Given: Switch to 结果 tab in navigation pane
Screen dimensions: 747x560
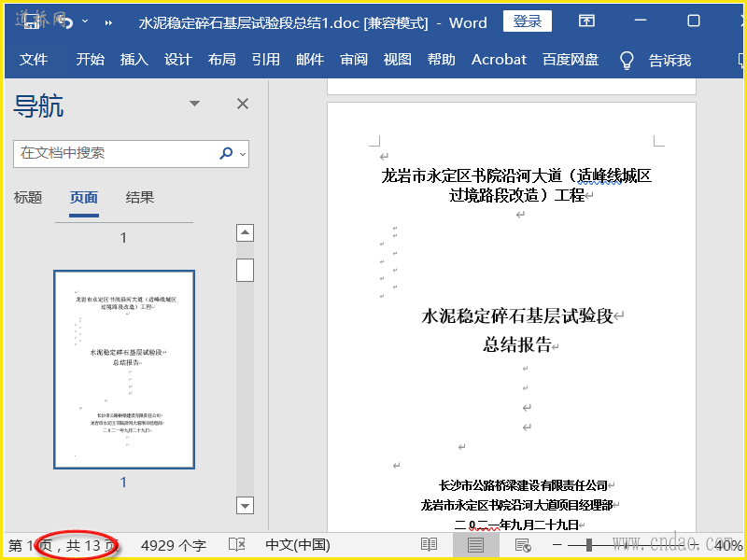Looking at the screenshot, I should click(x=139, y=197).
